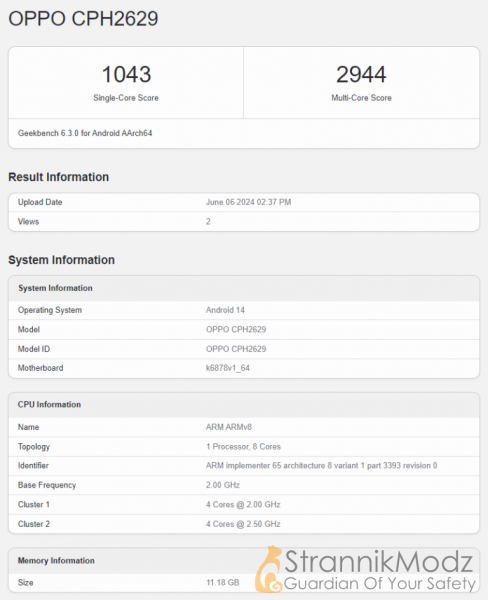The image size is (488, 600).
Task: Click the OPPO CPH2629 page title
Action: pos(83,19)
